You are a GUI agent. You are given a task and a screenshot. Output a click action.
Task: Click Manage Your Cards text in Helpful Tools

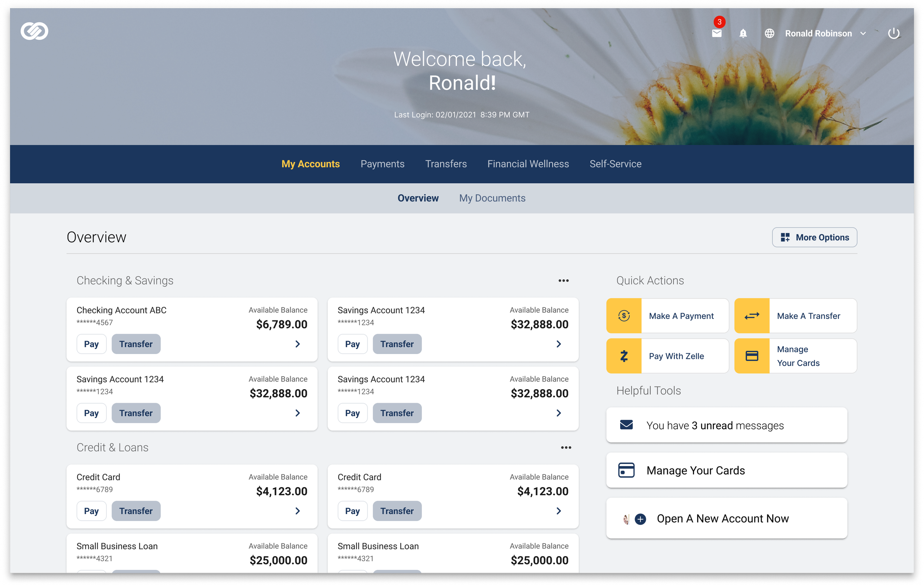[x=695, y=470]
